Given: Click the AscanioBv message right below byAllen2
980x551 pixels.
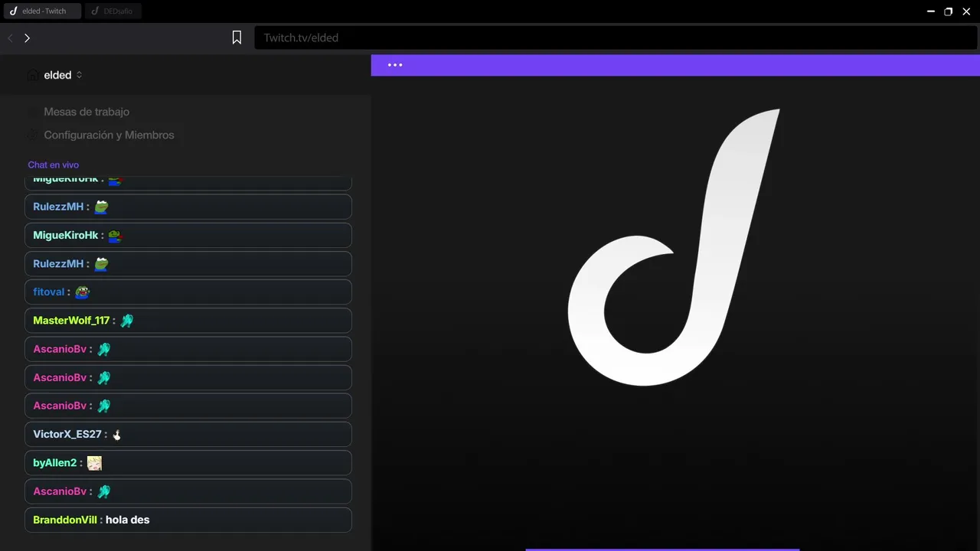Looking at the screenshot, I should pos(188,491).
